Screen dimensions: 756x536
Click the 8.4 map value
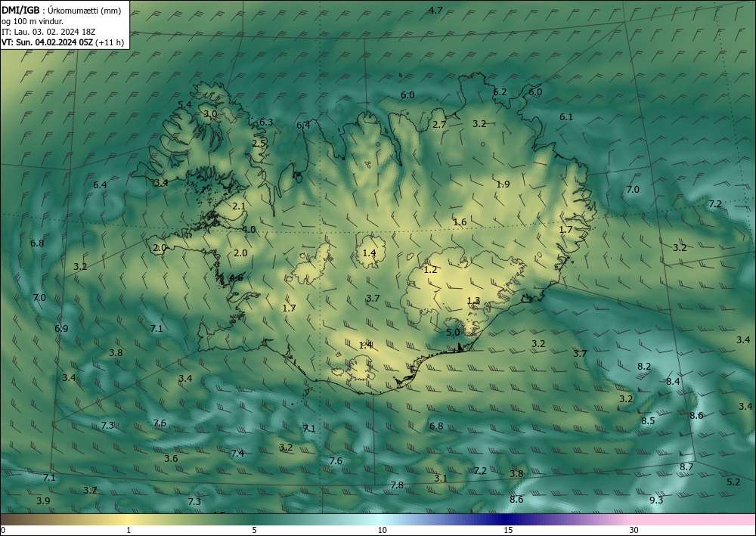[673, 382]
